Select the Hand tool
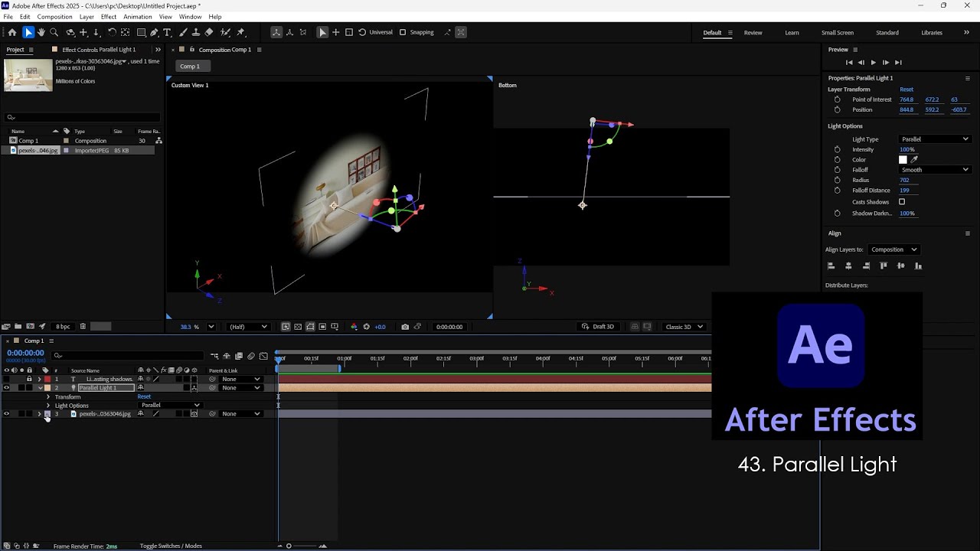Image resolution: width=980 pixels, height=551 pixels. [x=41, y=32]
